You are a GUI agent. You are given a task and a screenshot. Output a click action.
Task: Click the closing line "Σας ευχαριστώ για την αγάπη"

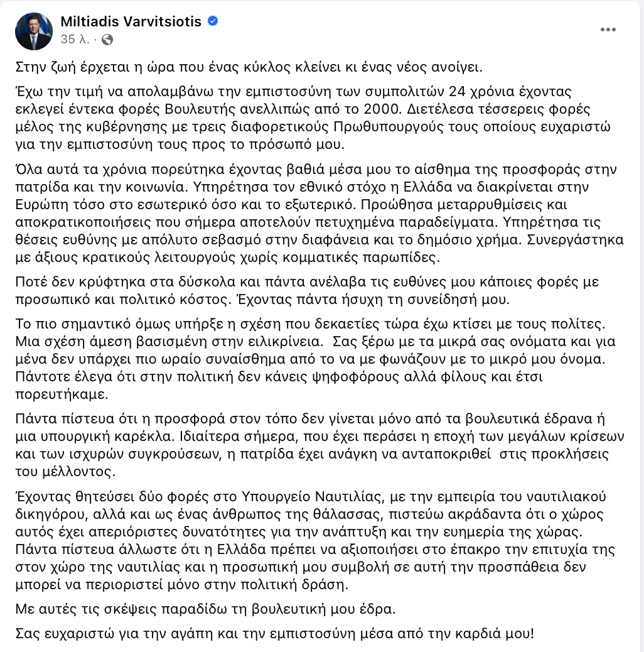tap(275, 633)
